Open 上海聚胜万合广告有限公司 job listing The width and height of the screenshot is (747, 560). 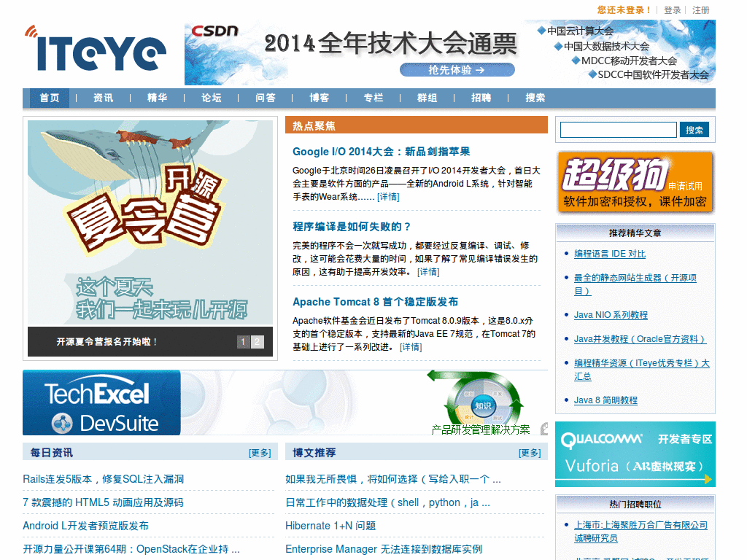(x=640, y=532)
